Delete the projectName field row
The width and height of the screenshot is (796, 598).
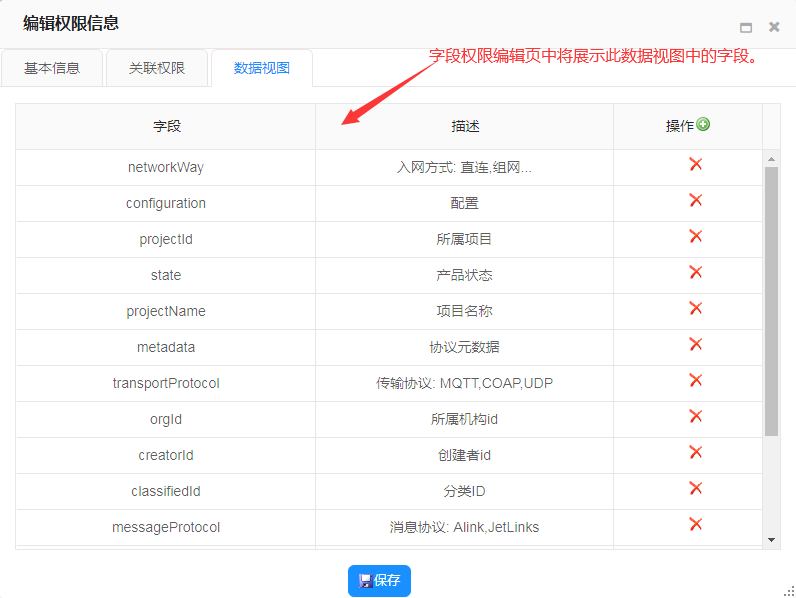(696, 309)
